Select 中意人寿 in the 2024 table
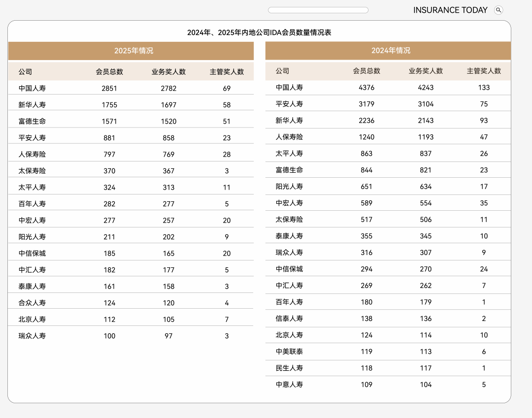This screenshot has height=418, width=532. click(290, 385)
